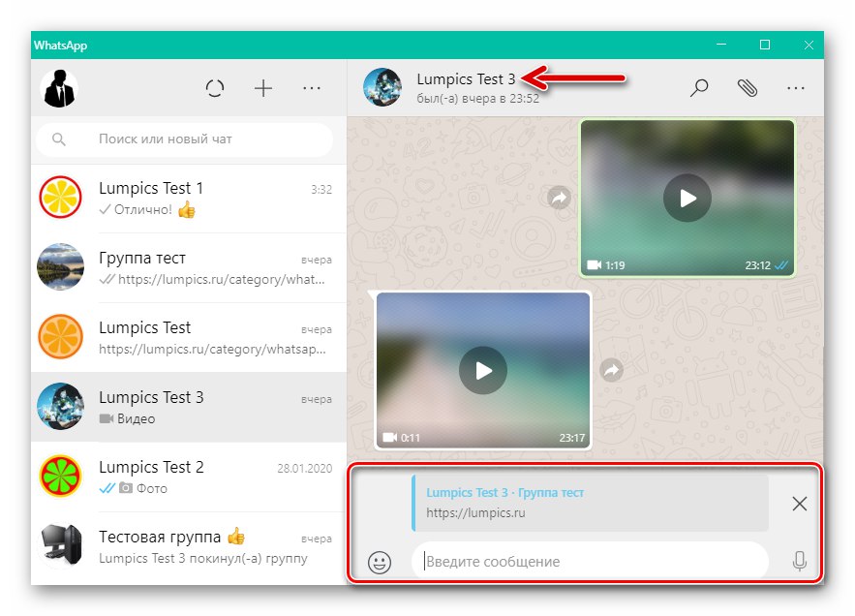The image size is (855, 616).
Task: Record a voice message with microphone
Action: pyautogui.click(x=800, y=561)
